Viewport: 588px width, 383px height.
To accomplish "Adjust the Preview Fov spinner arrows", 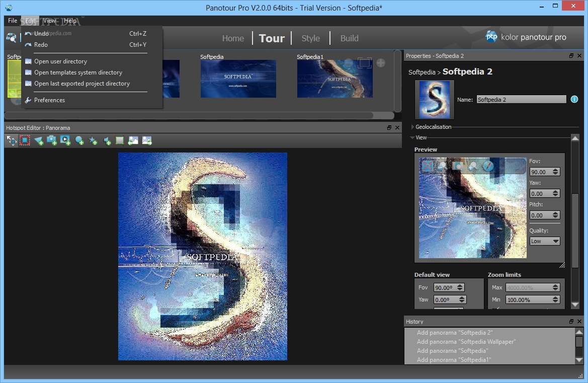I will (556, 172).
